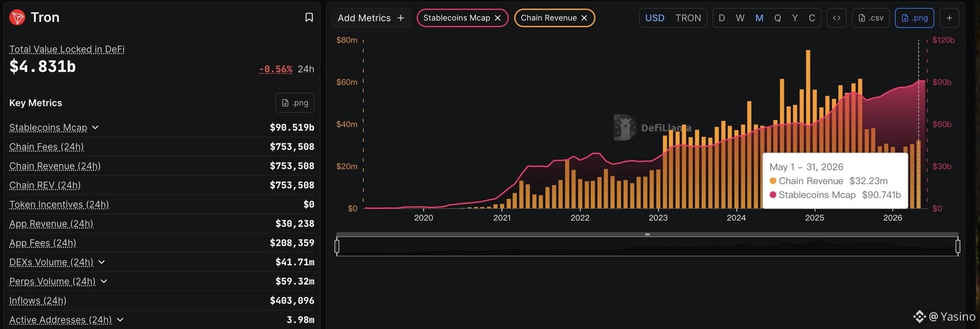Screen dimensions: 980x329
Task: Download Key Metrics as .png
Action: point(295,103)
